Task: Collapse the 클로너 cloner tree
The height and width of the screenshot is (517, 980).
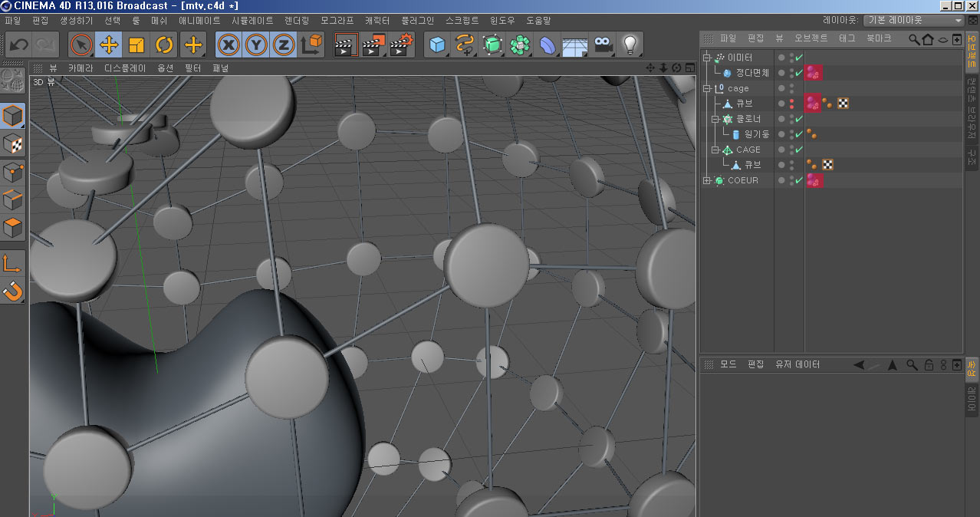Action: pyautogui.click(x=715, y=119)
